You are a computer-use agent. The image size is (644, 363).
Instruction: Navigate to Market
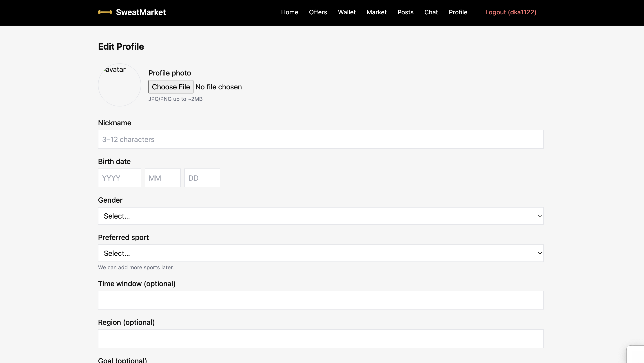[x=377, y=12]
